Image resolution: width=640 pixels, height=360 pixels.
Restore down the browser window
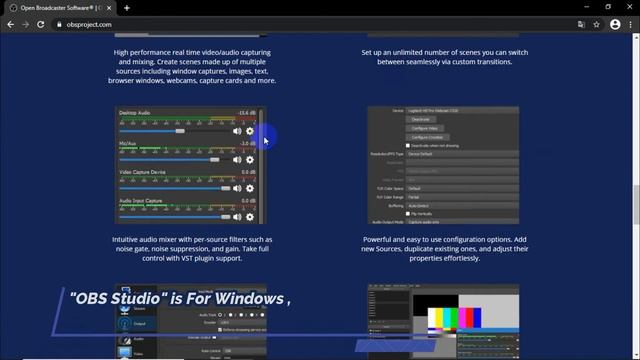[x=608, y=7]
